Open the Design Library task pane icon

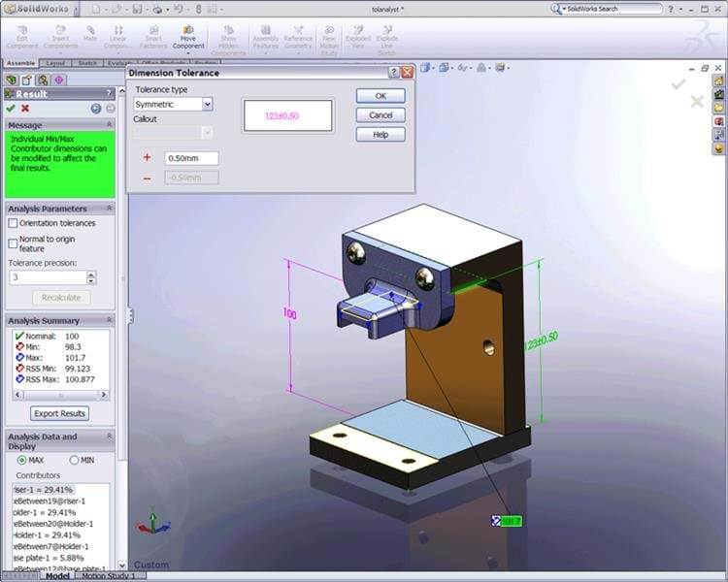coord(718,94)
